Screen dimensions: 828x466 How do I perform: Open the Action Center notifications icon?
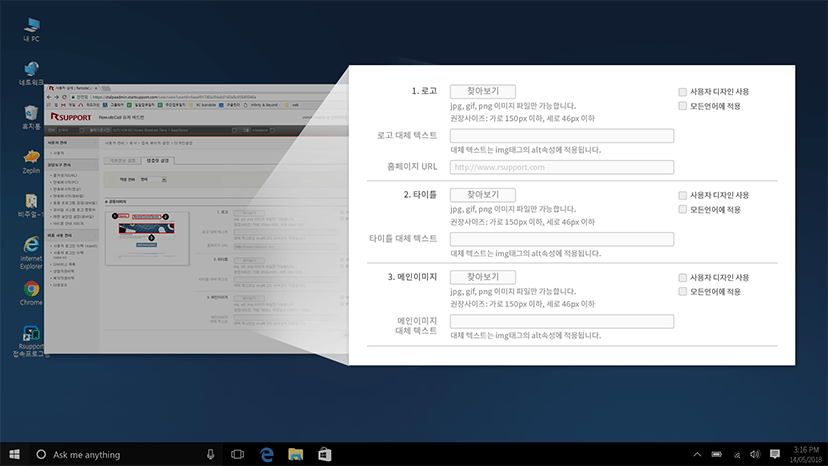point(775,454)
